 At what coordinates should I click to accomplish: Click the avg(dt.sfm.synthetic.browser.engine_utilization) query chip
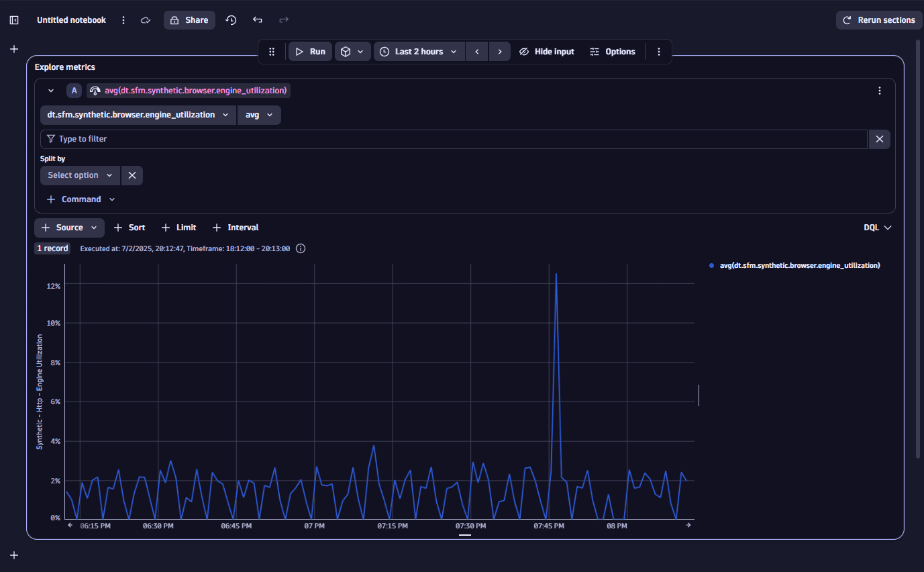(x=189, y=91)
